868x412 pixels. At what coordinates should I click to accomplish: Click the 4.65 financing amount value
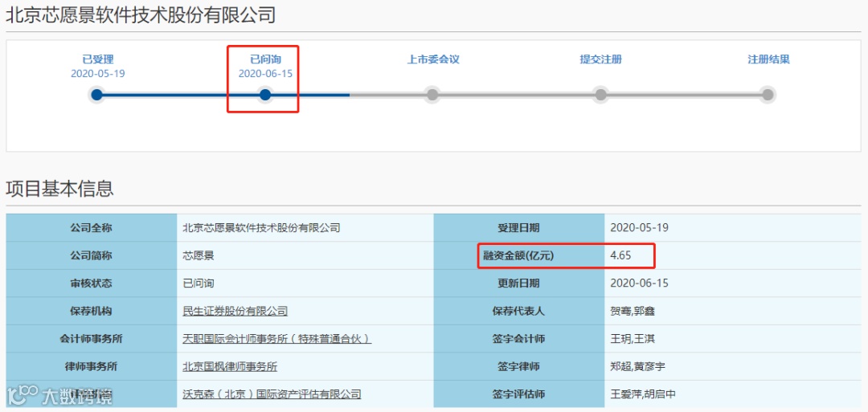click(620, 255)
